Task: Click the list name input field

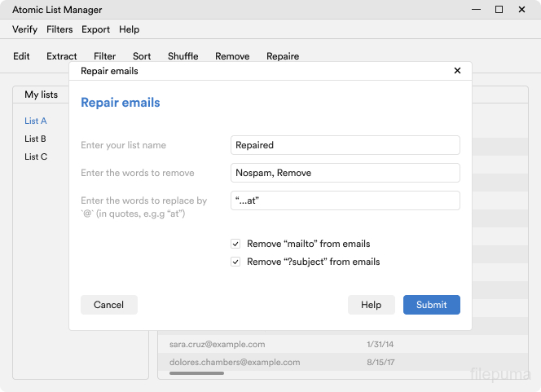Action: pyautogui.click(x=345, y=145)
